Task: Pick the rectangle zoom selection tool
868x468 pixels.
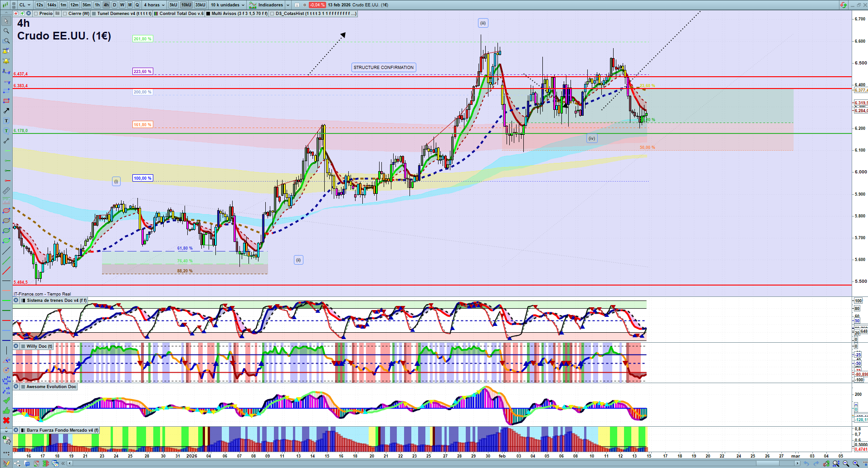Action: pos(6,41)
